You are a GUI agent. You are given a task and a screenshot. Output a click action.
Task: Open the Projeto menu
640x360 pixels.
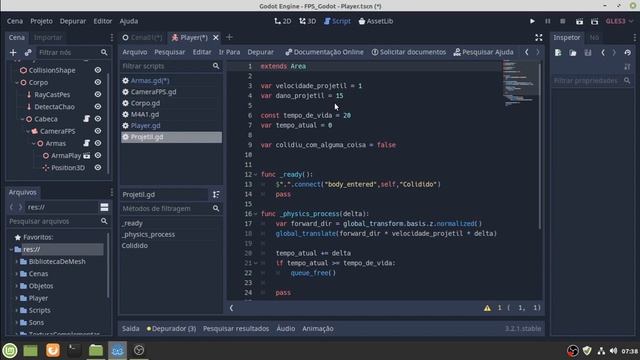click(41, 21)
